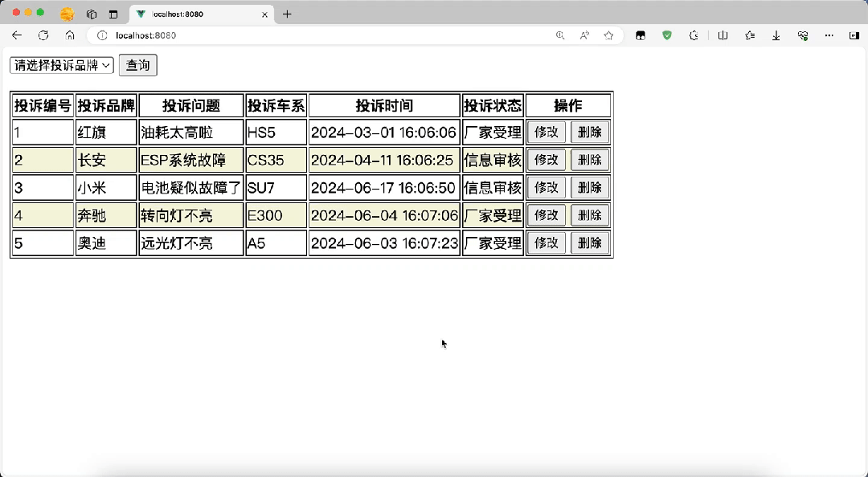Open the extensions puzzle icon

(694, 35)
